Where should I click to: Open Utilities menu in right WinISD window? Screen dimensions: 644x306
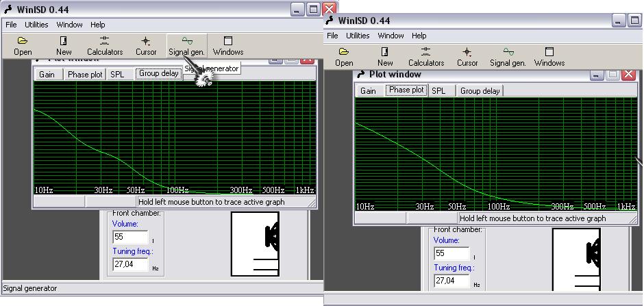(x=358, y=36)
